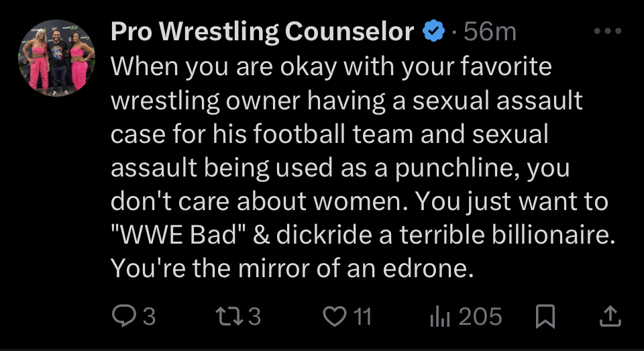Click the repost count next to arrows
644x351 pixels.
[254, 315]
